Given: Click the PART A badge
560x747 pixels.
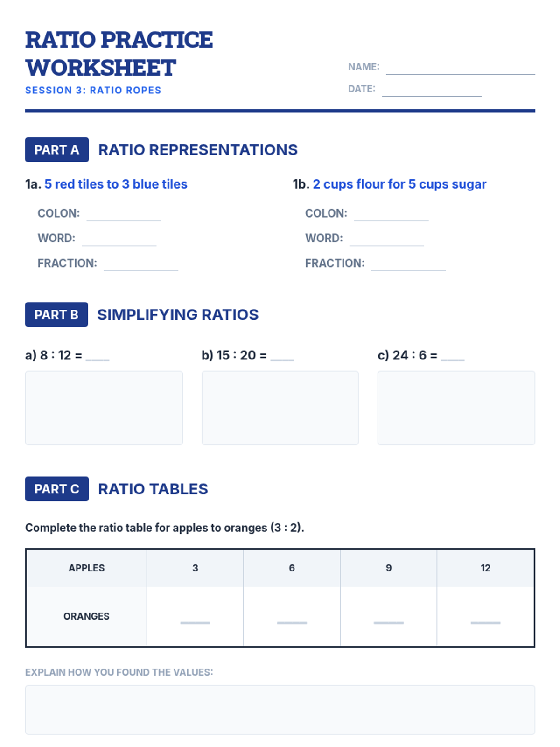Looking at the screenshot, I should coord(57,150).
